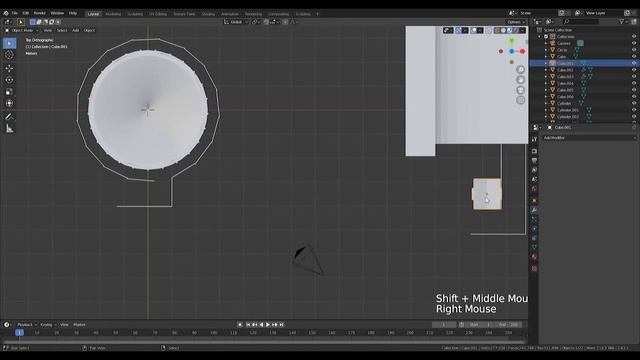Screen dimensions: 640x360
Task: Click the red X axis gizmo
Action: (522, 51)
